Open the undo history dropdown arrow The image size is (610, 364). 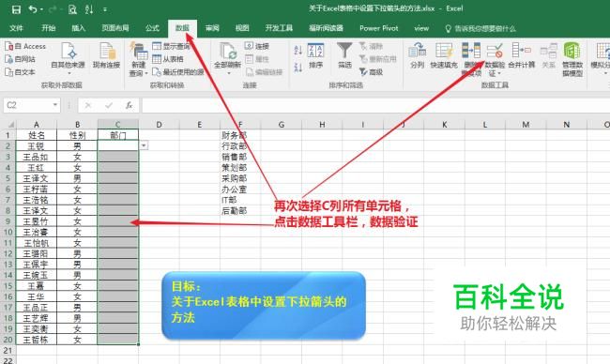point(41,9)
